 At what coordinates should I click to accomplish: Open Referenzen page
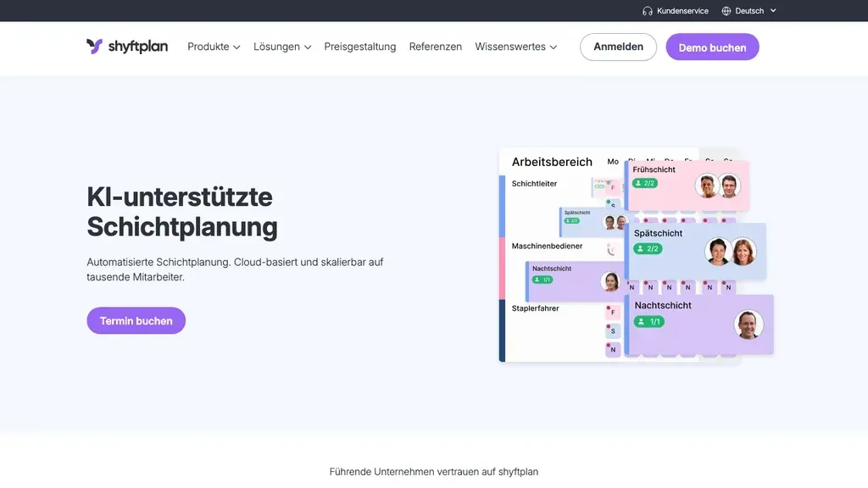click(x=435, y=47)
